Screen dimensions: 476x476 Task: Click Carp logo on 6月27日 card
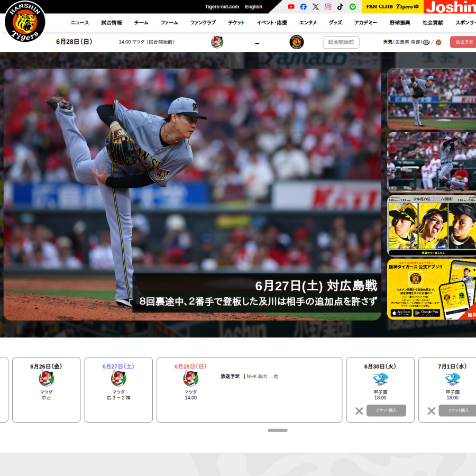tap(118, 378)
